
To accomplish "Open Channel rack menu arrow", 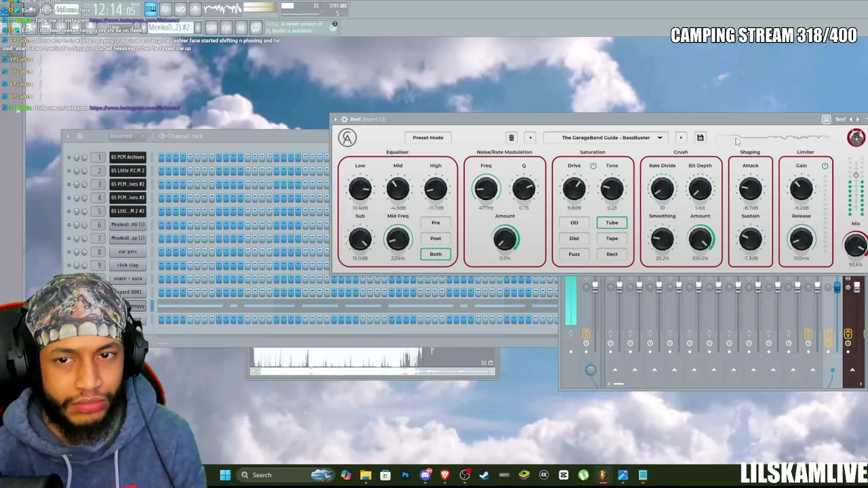I will [x=68, y=136].
